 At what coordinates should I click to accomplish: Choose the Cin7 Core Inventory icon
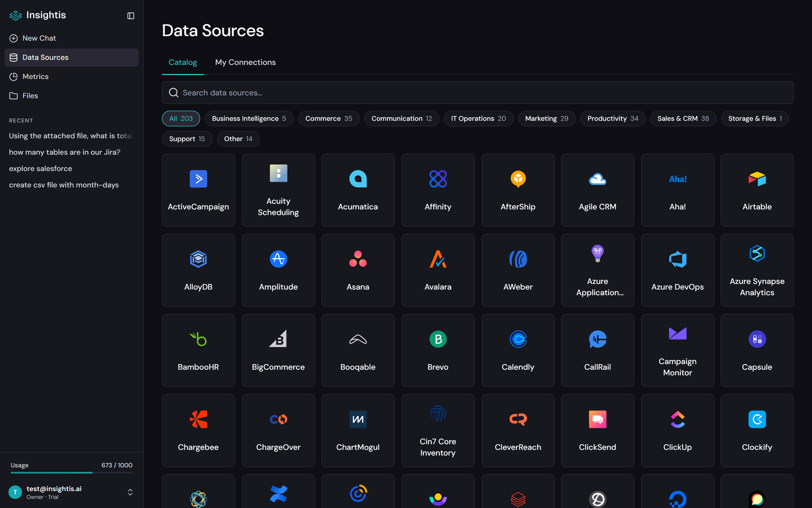(x=438, y=414)
